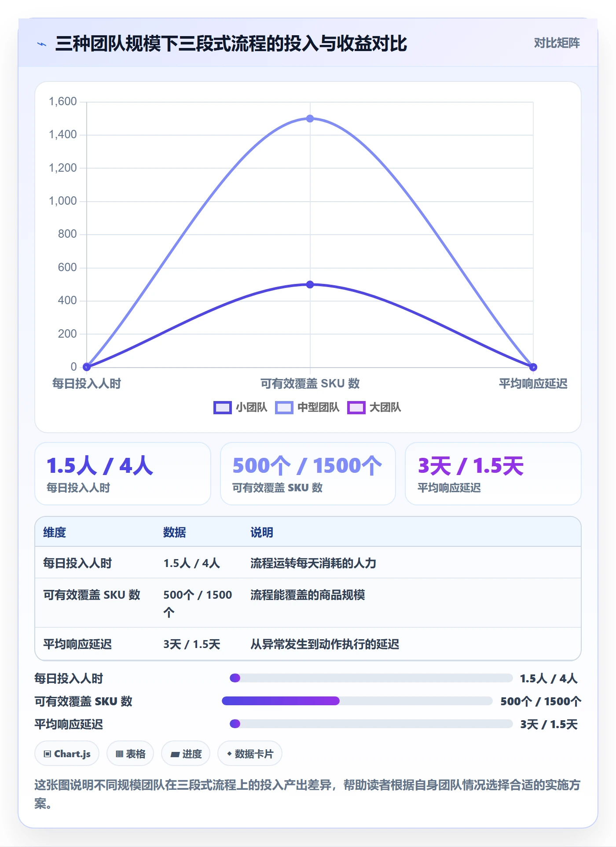Click the 可有效覆盖 SKU 数 progress bar

[357, 701]
